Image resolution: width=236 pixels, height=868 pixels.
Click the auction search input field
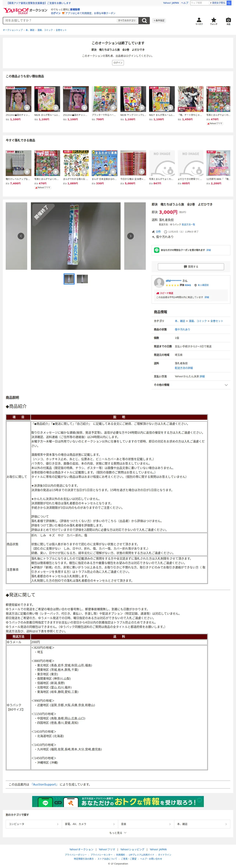pos(60,21)
